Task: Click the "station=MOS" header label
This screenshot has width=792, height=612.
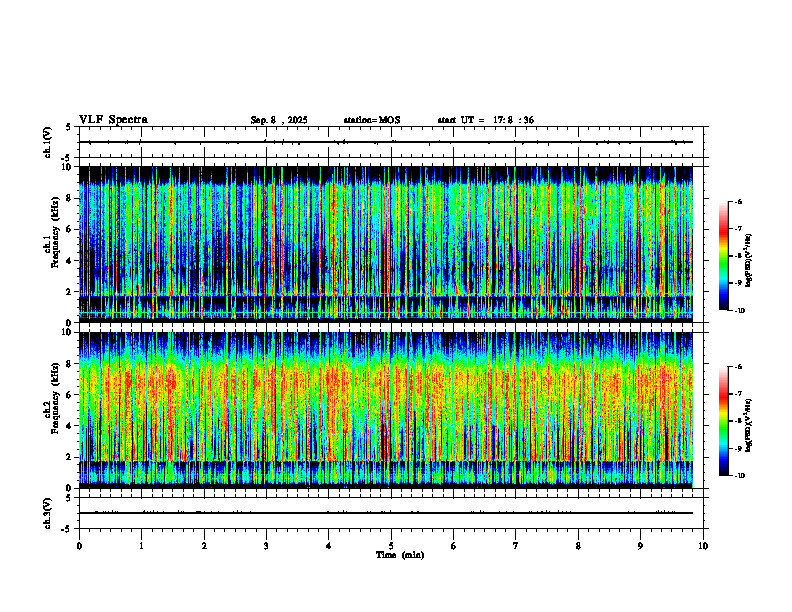Action: 372,120
